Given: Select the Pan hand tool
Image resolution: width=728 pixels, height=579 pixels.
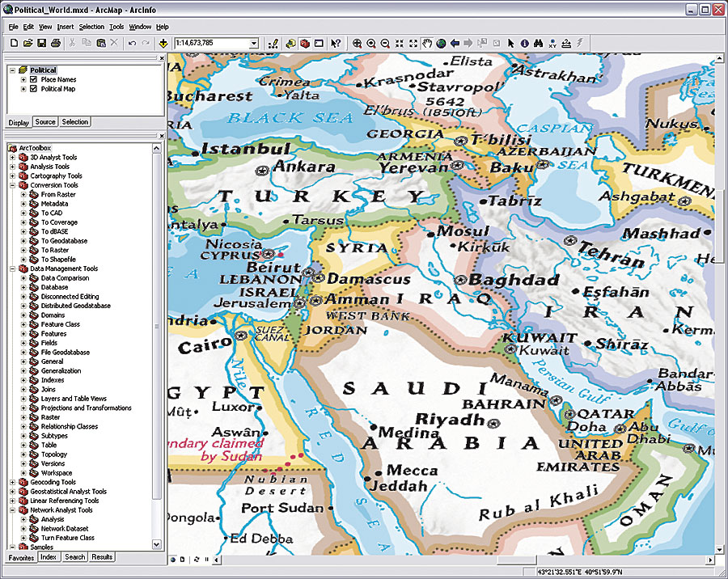Looking at the screenshot, I should click(x=427, y=43).
